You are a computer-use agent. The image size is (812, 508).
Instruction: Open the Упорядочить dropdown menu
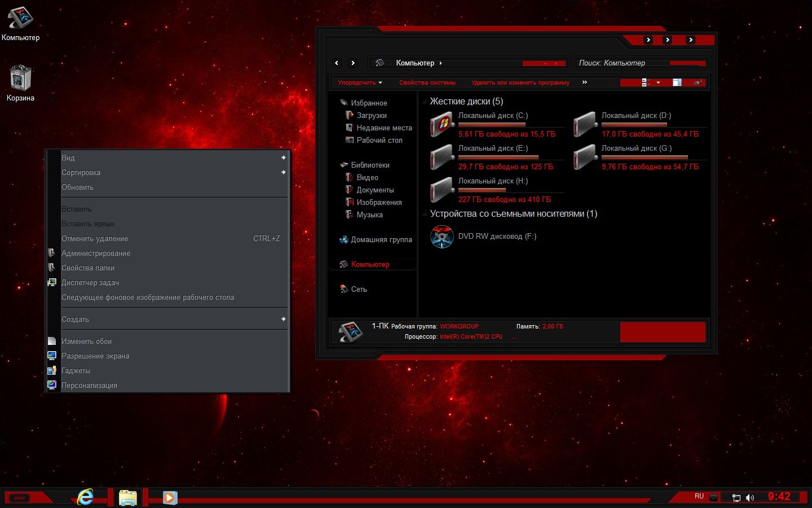pos(360,82)
